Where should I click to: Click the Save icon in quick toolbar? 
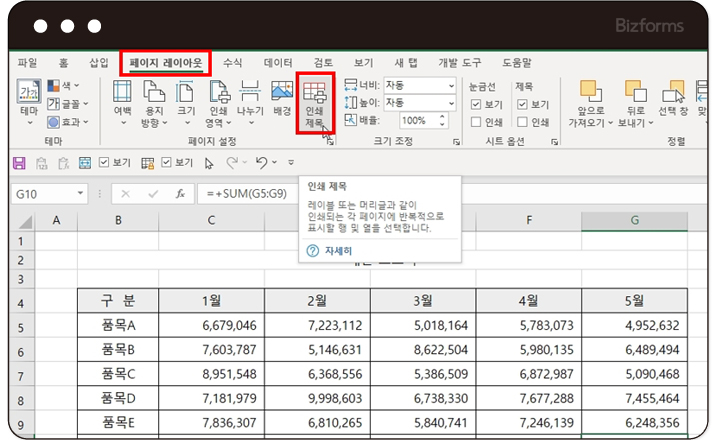18,161
